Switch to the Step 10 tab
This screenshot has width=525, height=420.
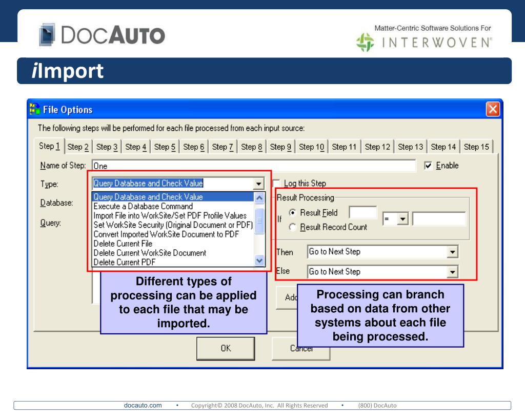[x=312, y=147]
